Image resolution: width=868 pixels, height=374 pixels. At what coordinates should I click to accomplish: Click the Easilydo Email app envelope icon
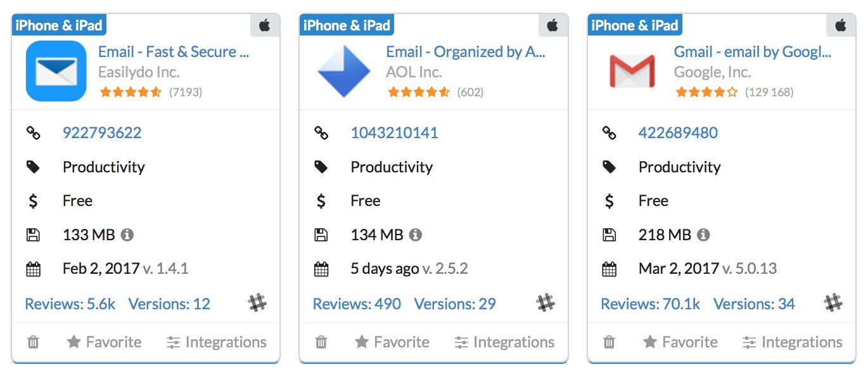coord(56,71)
